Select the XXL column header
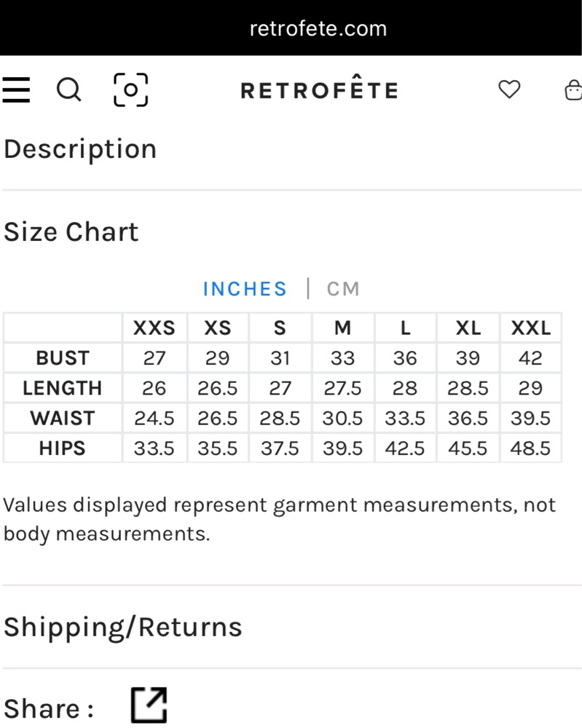 [x=530, y=328]
